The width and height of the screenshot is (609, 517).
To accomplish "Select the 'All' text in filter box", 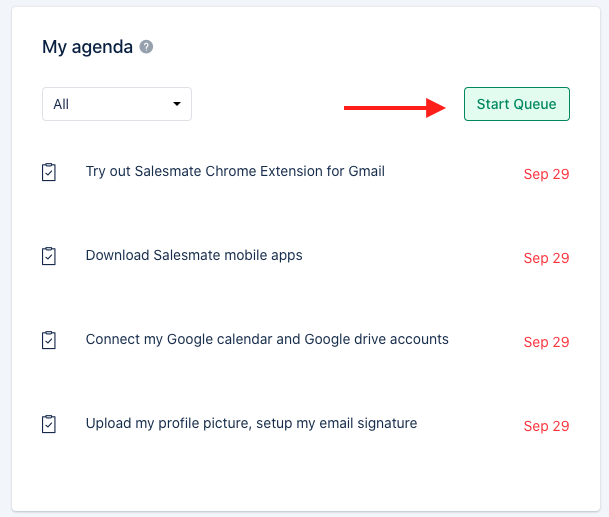I will (61, 104).
